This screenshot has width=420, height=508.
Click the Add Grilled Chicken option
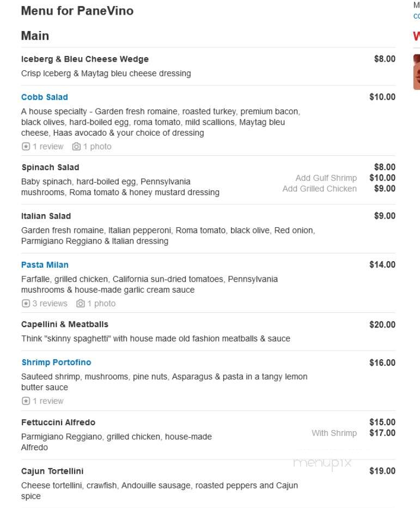tap(320, 189)
